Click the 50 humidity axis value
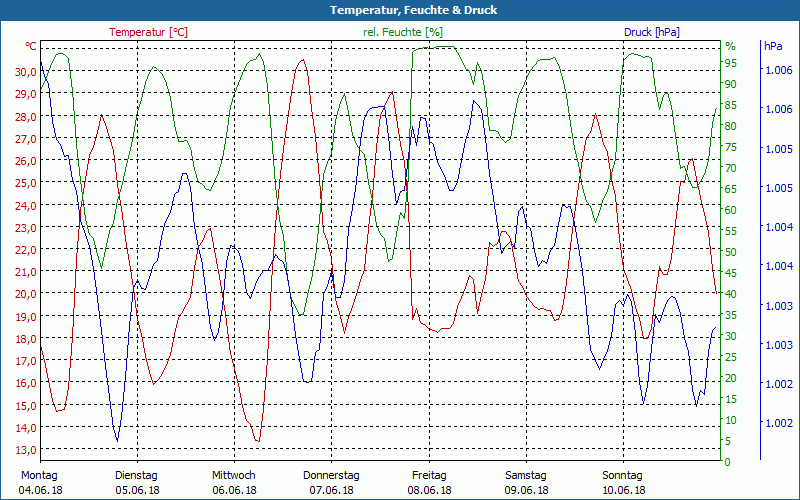 coord(731,252)
